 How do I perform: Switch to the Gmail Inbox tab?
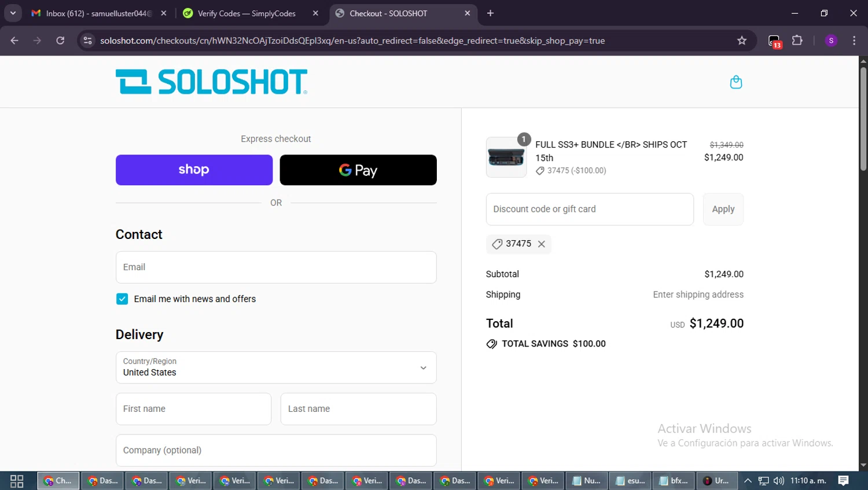[x=98, y=13]
